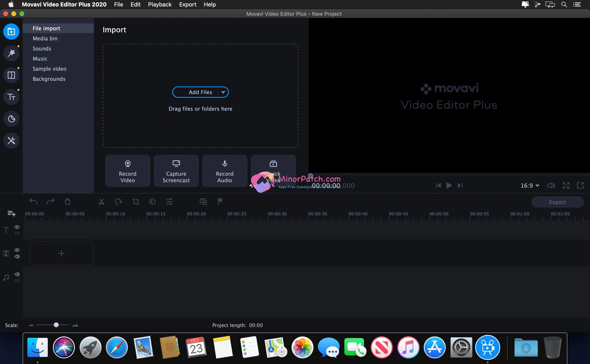The image size is (590, 364).
Task: Select the Playback menu item
Action: pos(160,5)
